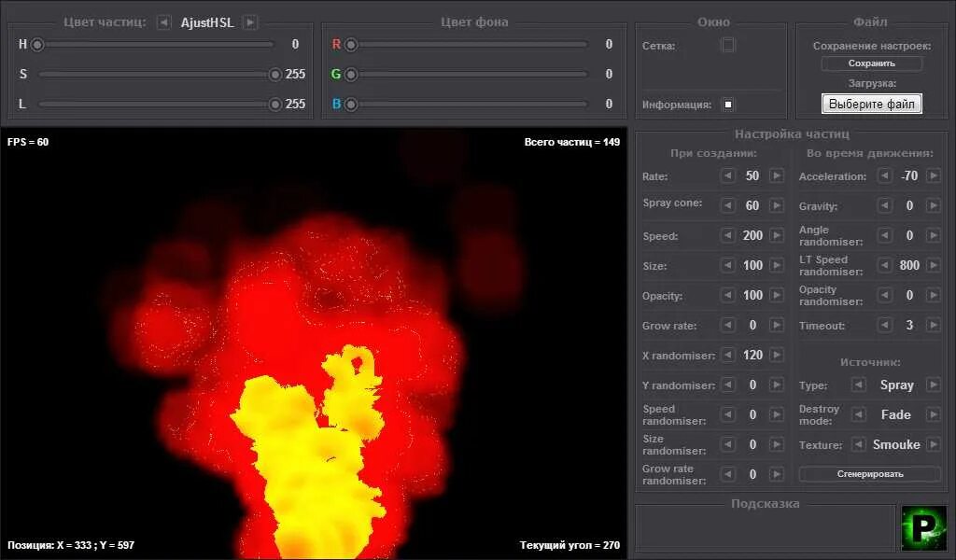956x560 pixels.
Task: Click the Сгенерировать button
Action: pos(868,473)
